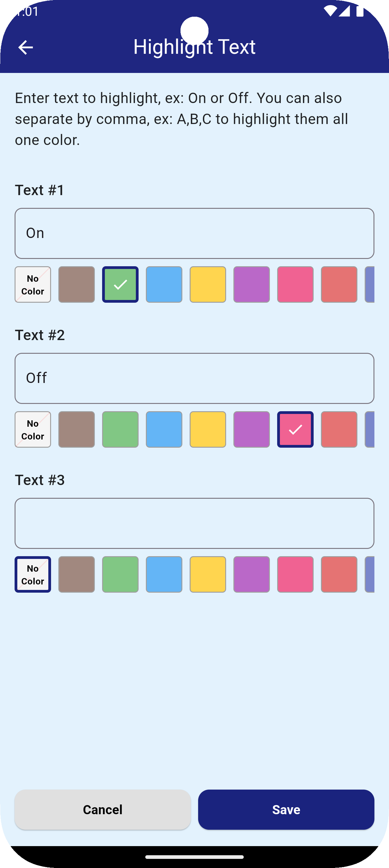Screen dimensions: 389x868
Task: Select No Color for Text #2
Action: pyautogui.click(x=33, y=429)
